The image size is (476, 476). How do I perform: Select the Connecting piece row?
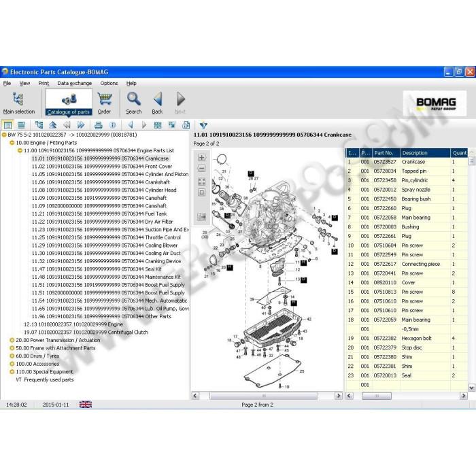[x=407, y=264]
